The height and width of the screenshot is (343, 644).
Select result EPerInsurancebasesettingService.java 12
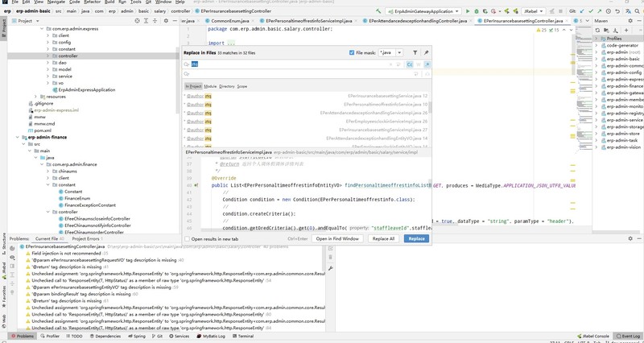click(306, 96)
